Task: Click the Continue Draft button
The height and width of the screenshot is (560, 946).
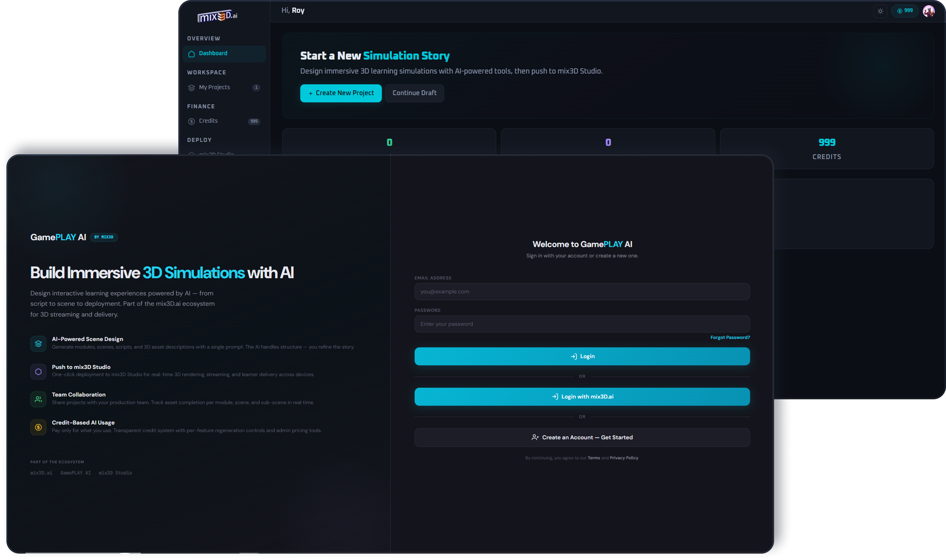Action: (x=414, y=93)
